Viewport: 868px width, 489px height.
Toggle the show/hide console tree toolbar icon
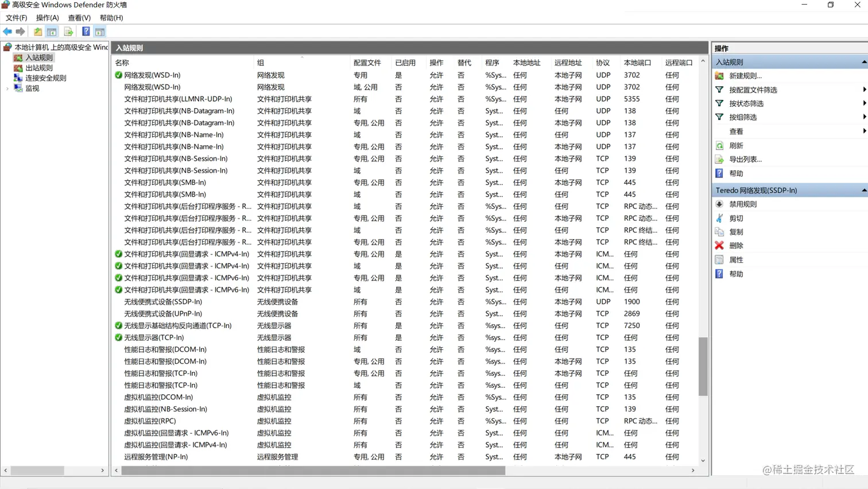tap(52, 32)
